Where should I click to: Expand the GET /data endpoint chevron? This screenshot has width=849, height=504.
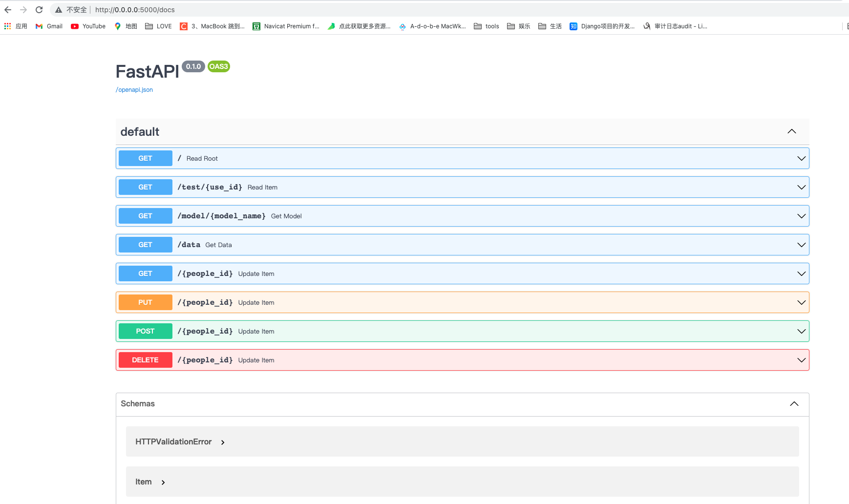coord(801,245)
